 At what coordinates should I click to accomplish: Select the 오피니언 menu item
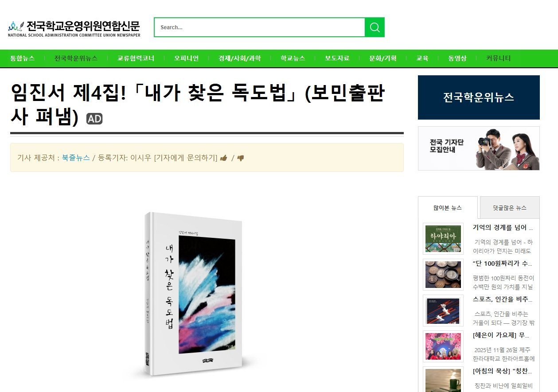[186, 58]
